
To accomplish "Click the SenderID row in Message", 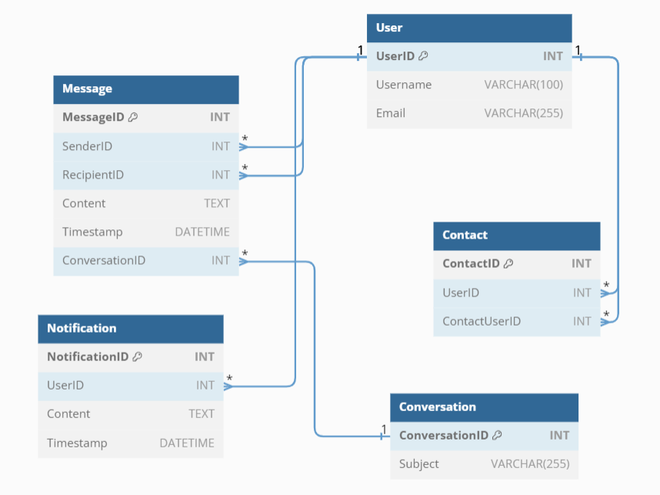I will pos(146,147).
